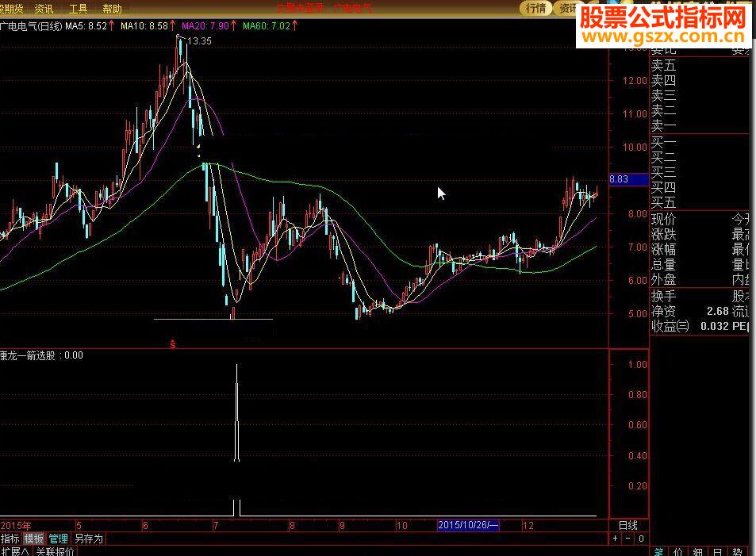The image size is (756, 556).
Task: Select the 卖四 order row
Action: click(x=663, y=80)
